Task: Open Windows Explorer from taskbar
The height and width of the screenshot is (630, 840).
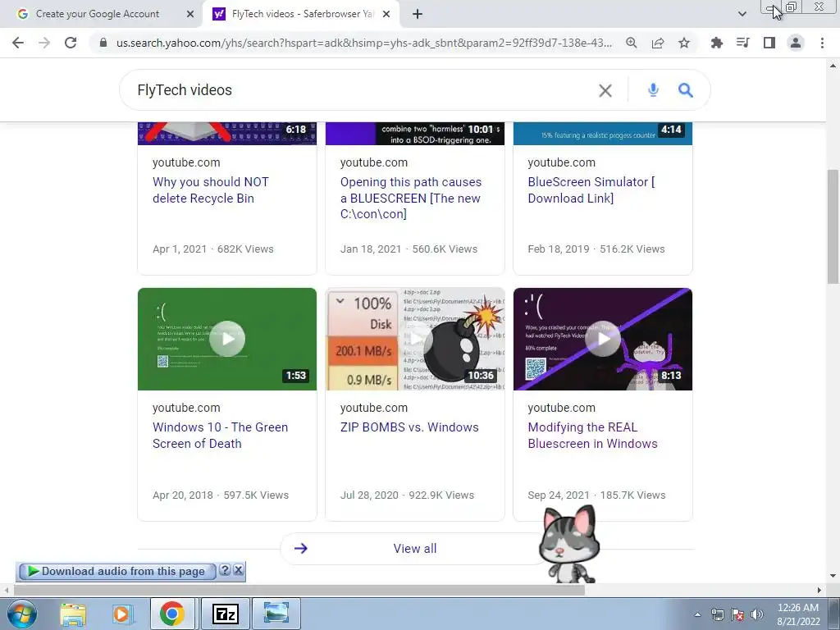Action: pos(73,614)
